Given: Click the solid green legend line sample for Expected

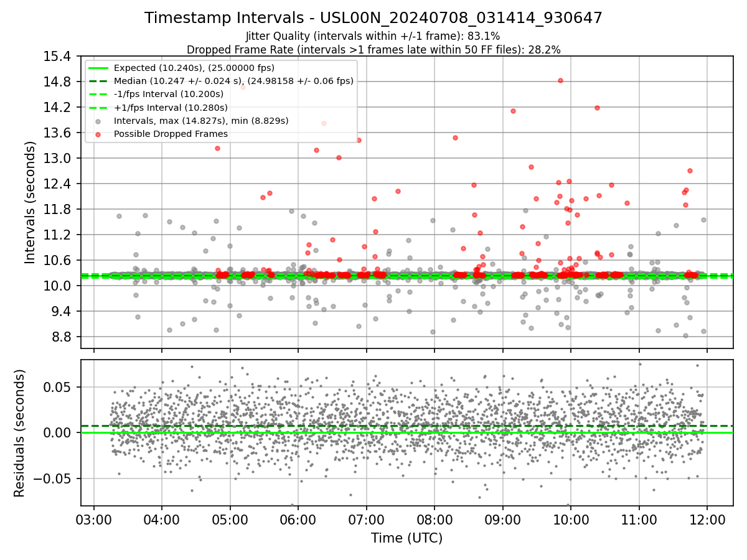Looking at the screenshot, I should click(x=99, y=68).
